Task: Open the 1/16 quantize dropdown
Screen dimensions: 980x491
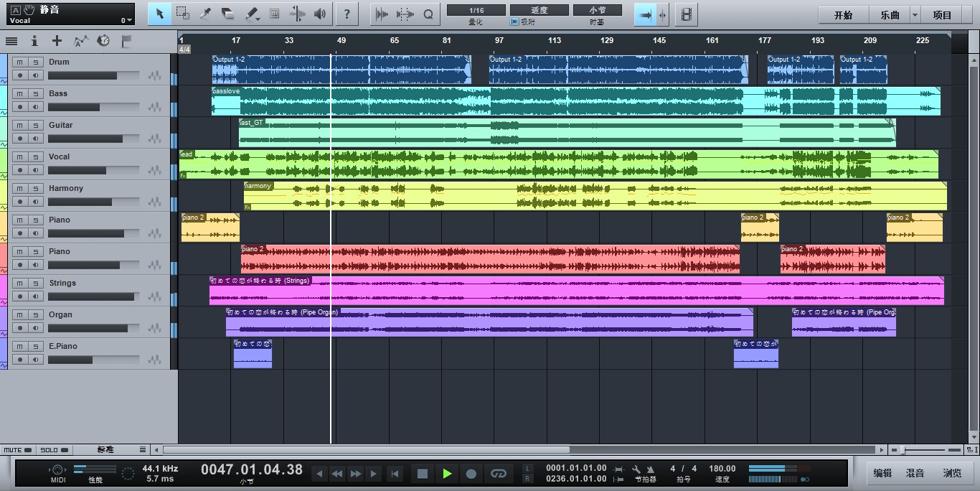Action: (476, 10)
